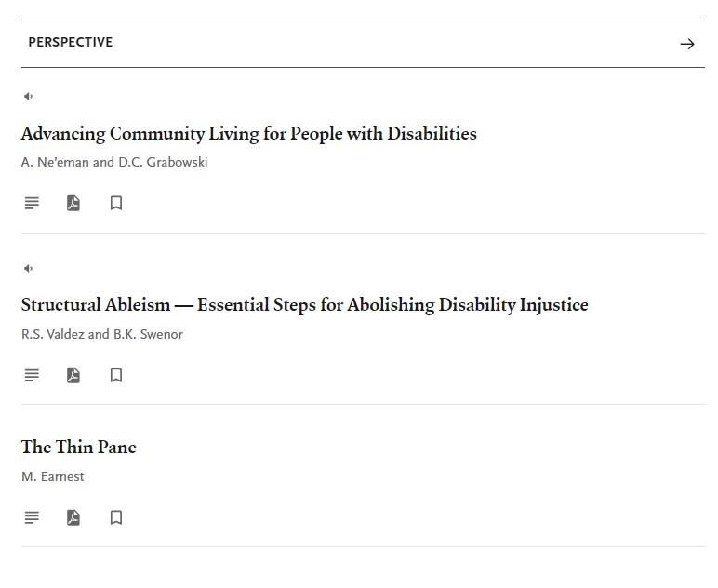Viewport: 718px width, 588px height.
Task: Download PDF of The Thin Pane
Action: pyautogui.click(x=73, y=517)
